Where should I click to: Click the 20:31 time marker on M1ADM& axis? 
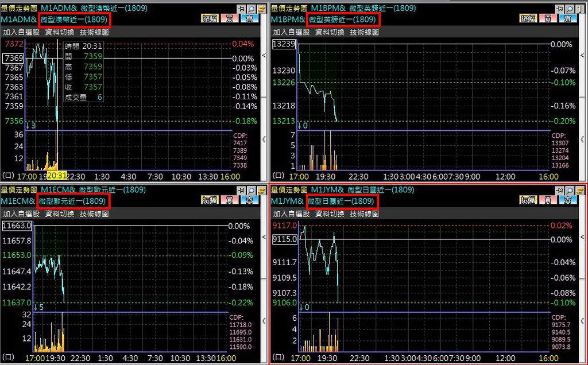pos(57,176)
